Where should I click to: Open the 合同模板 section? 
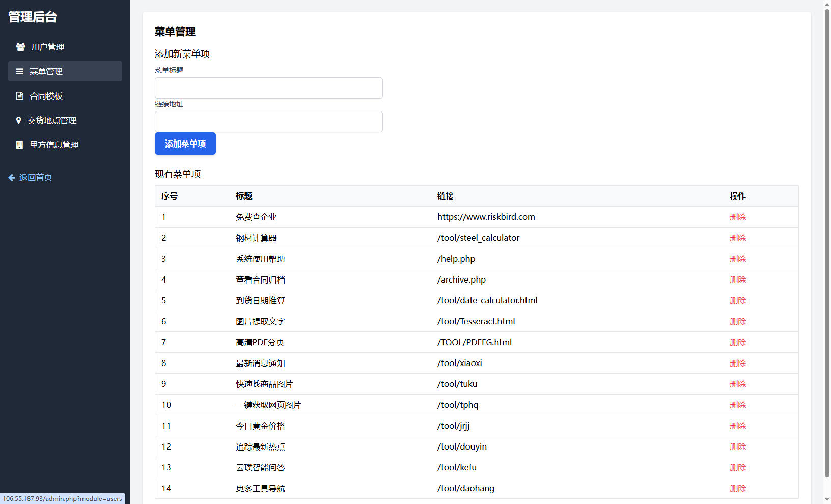[65, 96]
